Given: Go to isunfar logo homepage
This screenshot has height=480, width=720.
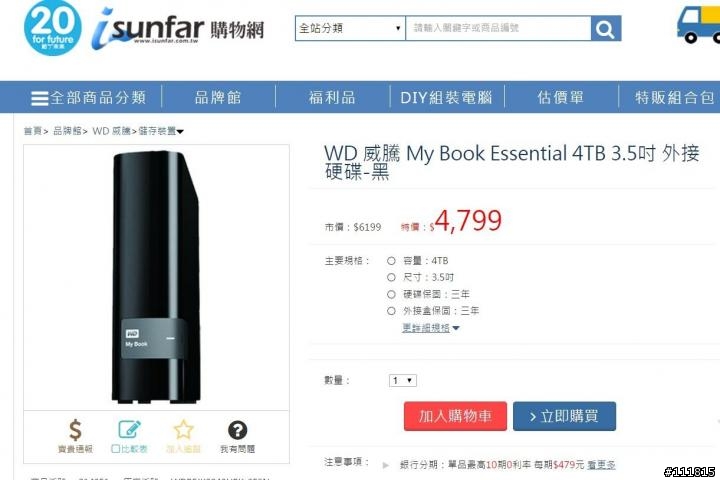Looking at the screenshot, I should pyautogui.click(x=178, y=28).
